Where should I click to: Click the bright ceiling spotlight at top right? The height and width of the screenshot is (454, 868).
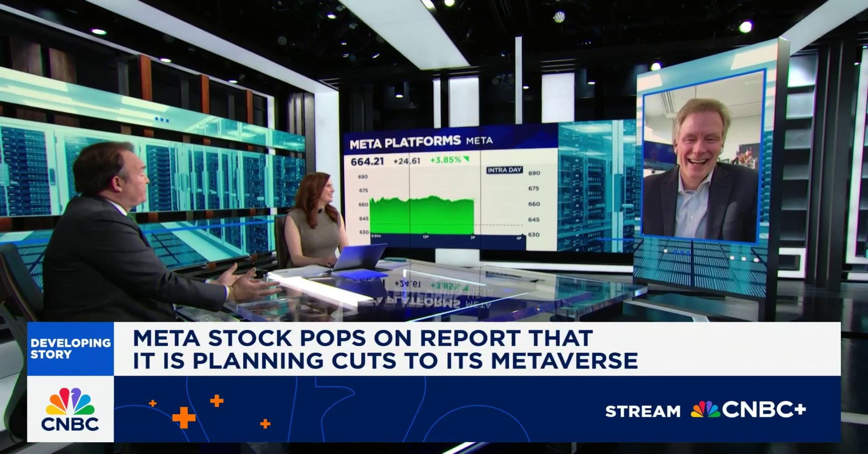(x=745, y=27)
